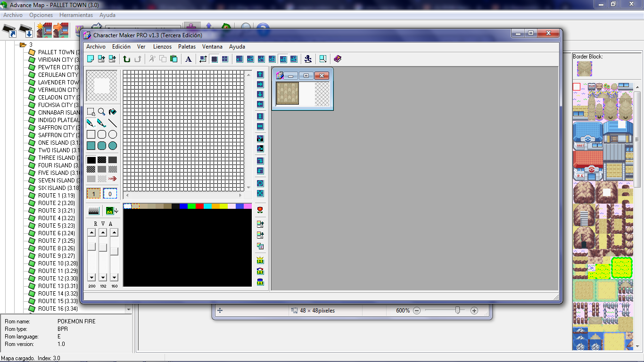Click the down arrow below A slider
The image size is (644, 362).
point(114,278)
